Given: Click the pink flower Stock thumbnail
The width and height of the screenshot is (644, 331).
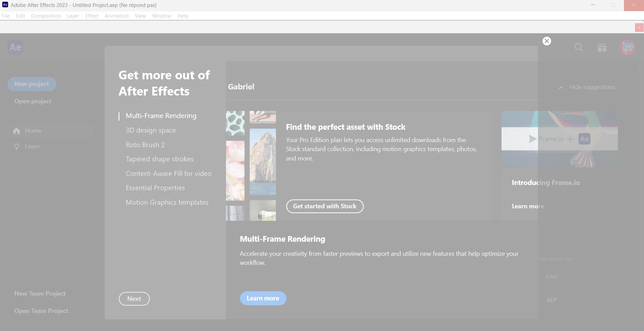Looking at the screenshot, I should [x=235, y=171].
